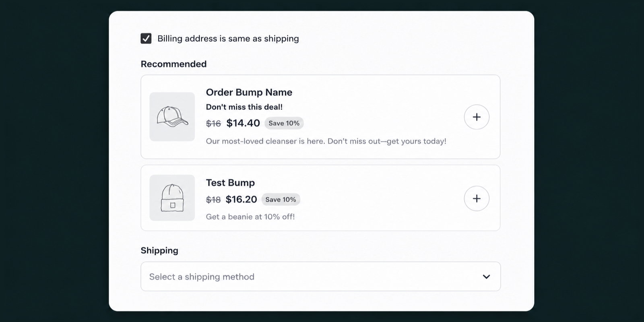Screen dimensions: 644x322
Task: Click the Shipping section heading
Action: coord(159,250)
